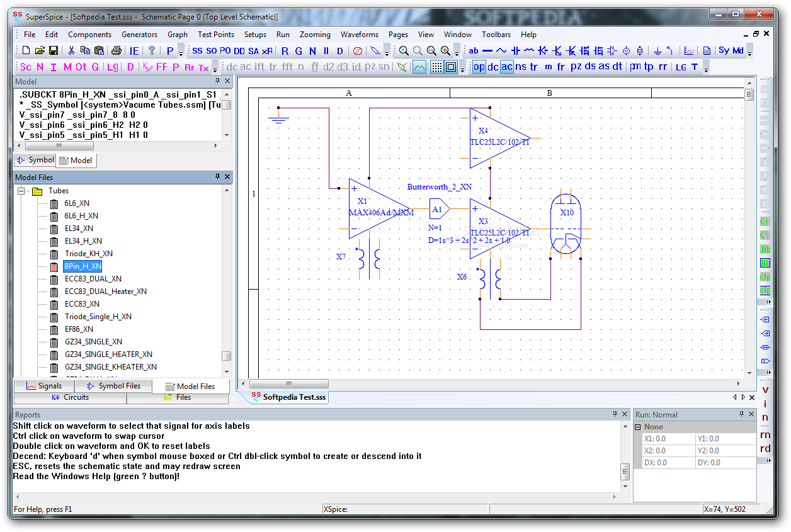The height and width of the screenshot is (532, 791).
Task: Toggle the ns noise analysis button
Action: (521, 67)
